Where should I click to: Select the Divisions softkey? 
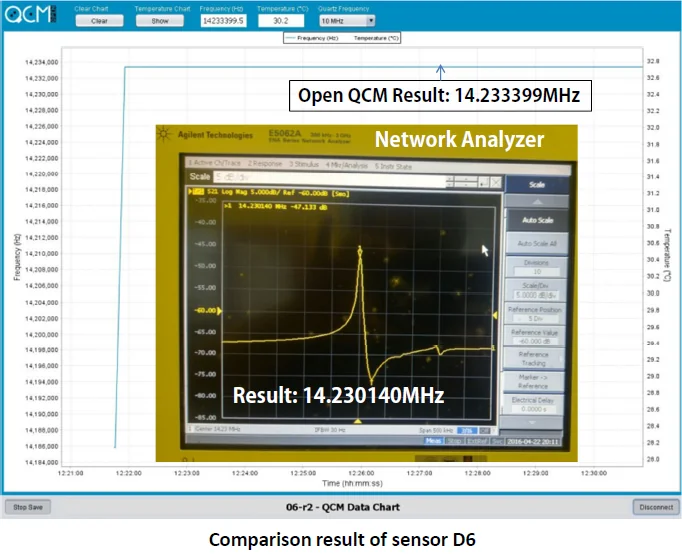pos(537,267)
